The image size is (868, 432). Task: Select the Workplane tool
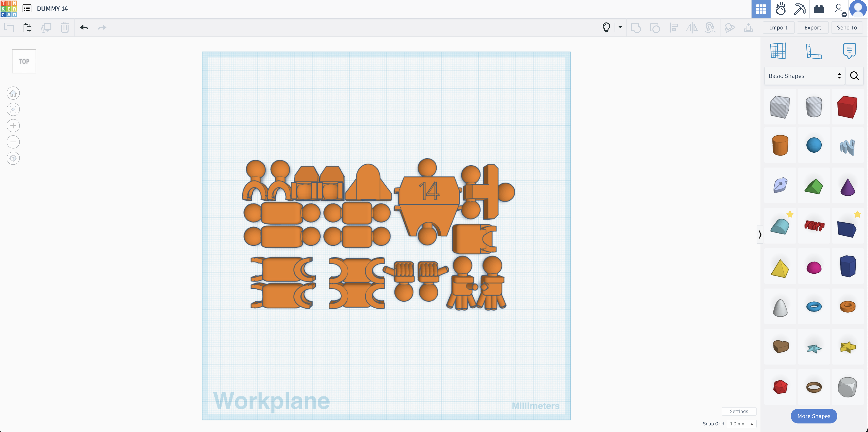[778, 51]
